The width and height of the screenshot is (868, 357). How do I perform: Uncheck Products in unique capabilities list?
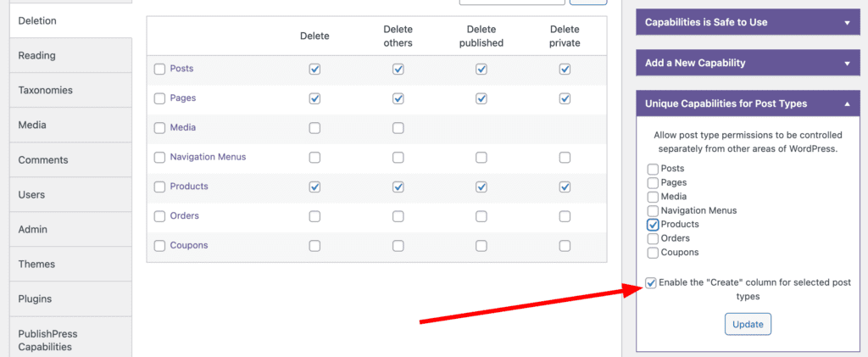[x=653, y=225]
